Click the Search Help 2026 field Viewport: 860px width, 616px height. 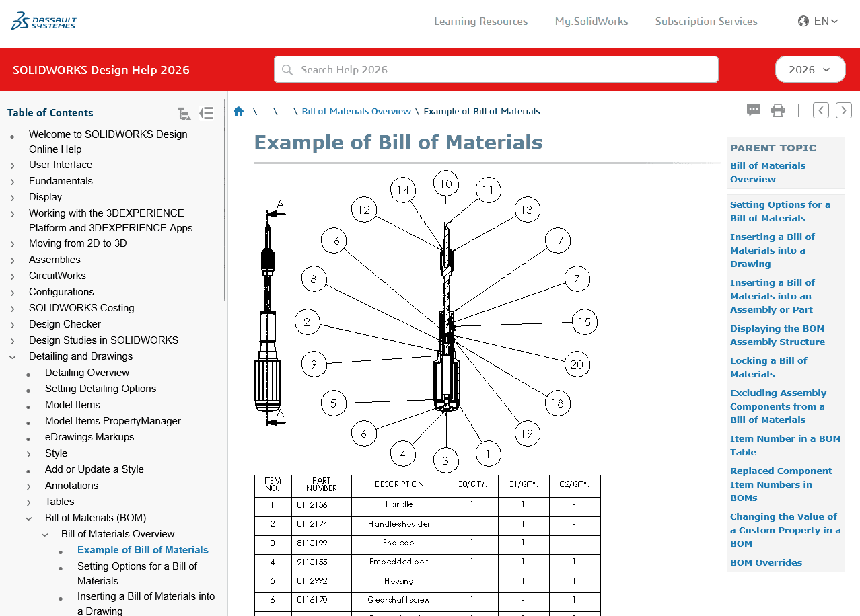[x=496, y=69]
